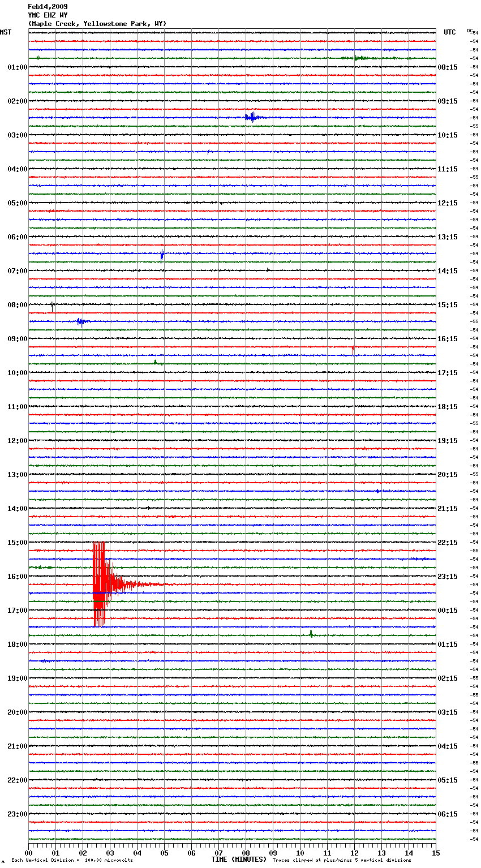Click the 20:15 UTC time label
This screenshot has height=868, width=481.
tap(448, 475)
